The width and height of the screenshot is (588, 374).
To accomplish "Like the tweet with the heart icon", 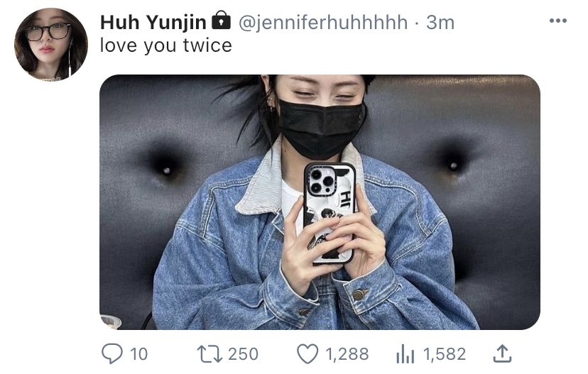I will click(x=307, y=354).
